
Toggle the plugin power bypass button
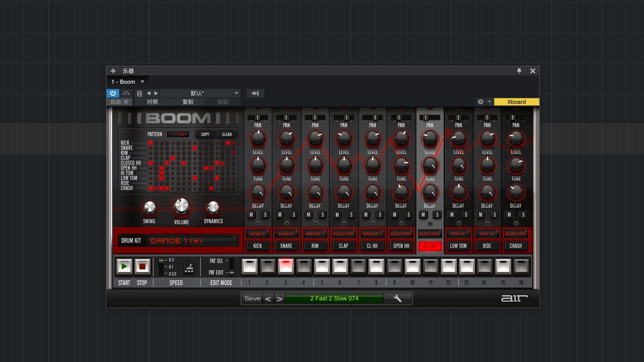[x=113, y=93]
